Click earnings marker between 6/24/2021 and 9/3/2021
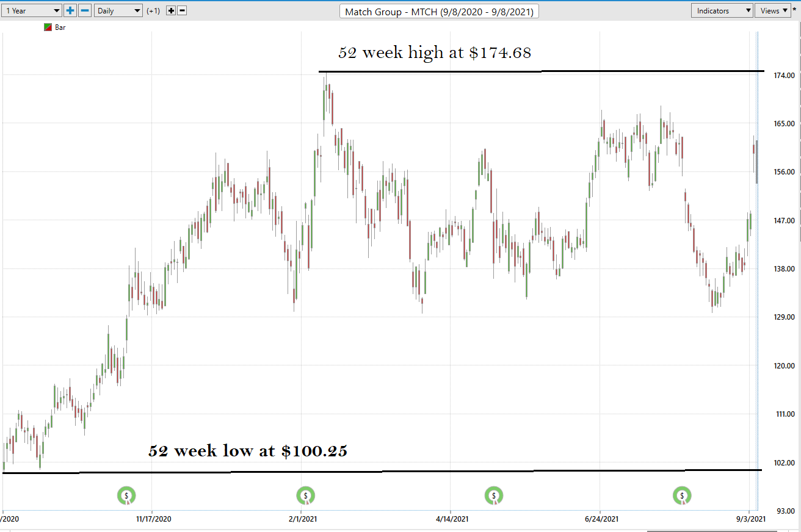Screen dimensions: 801x532 682,496
